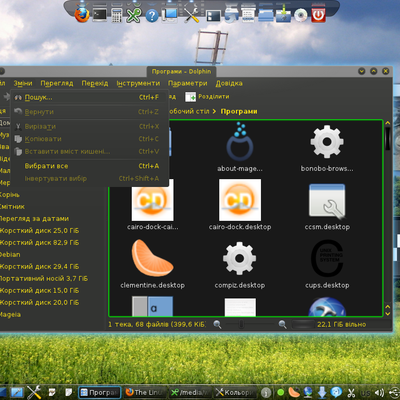The width and height of the screenshot is (400, 400).
Task: Open the Інструменти menu
Action: click(x=138, y=83)
